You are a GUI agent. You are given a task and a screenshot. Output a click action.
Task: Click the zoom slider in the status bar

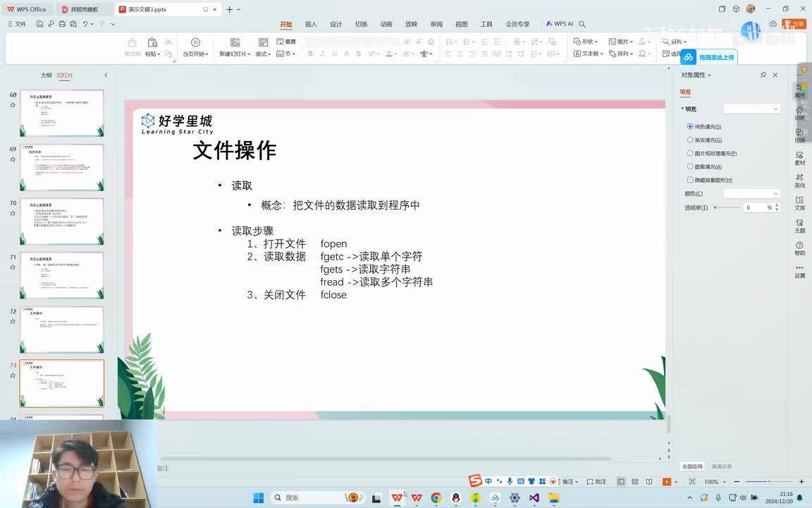coord(764,482)
